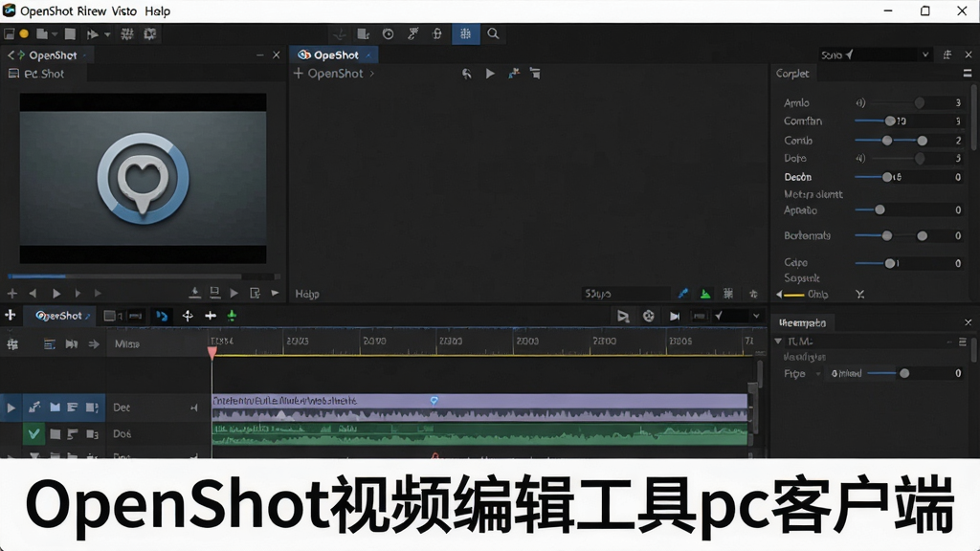Click the razor tool icon on the Det track

coord(34,408)
